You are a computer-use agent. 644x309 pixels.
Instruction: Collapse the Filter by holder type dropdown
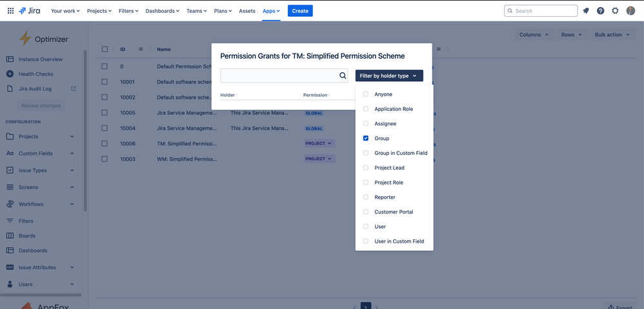coord(389,75)
